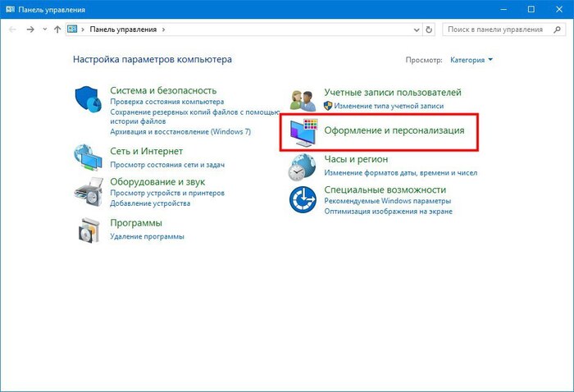
Task: Open Оформление и персонализация category
Action: pyautogui.click(x=394, y=130)
